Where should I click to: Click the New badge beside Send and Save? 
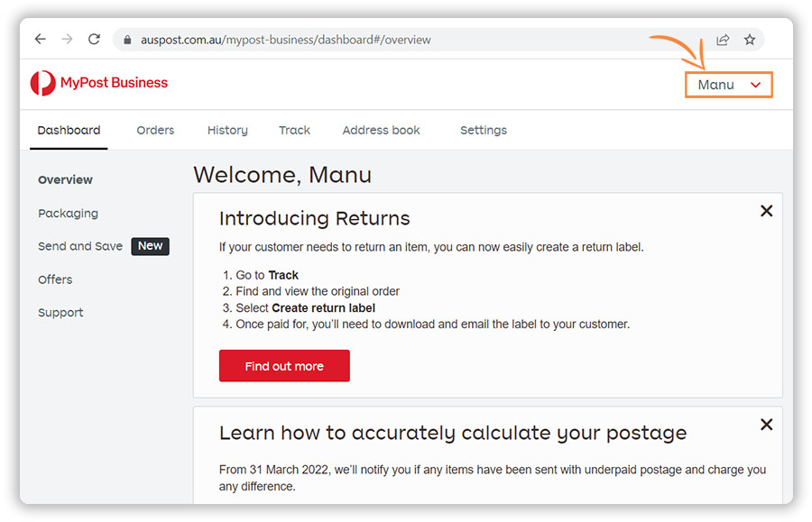point(150,246)
